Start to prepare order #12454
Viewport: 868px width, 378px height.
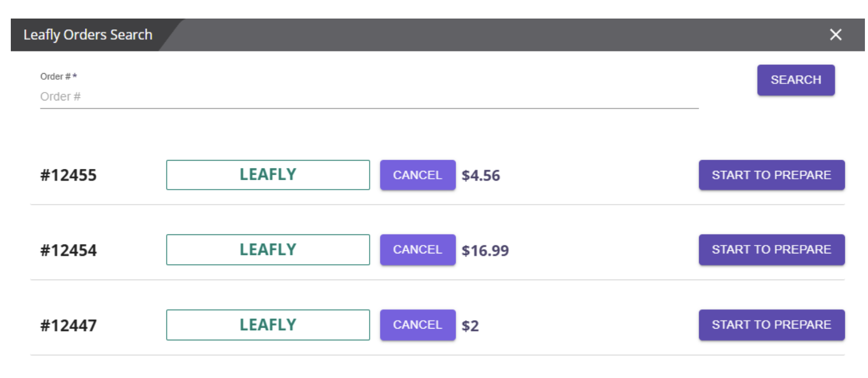(x=771, y=250)
